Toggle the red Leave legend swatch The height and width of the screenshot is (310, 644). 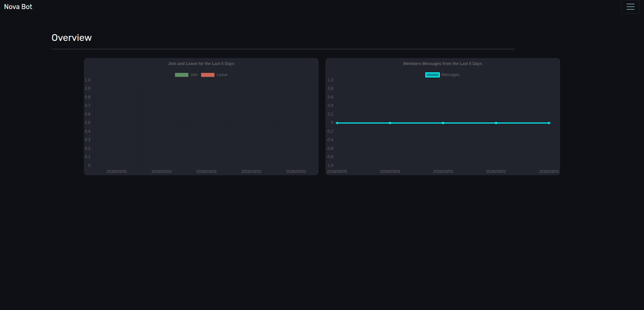tap(208, 75)
